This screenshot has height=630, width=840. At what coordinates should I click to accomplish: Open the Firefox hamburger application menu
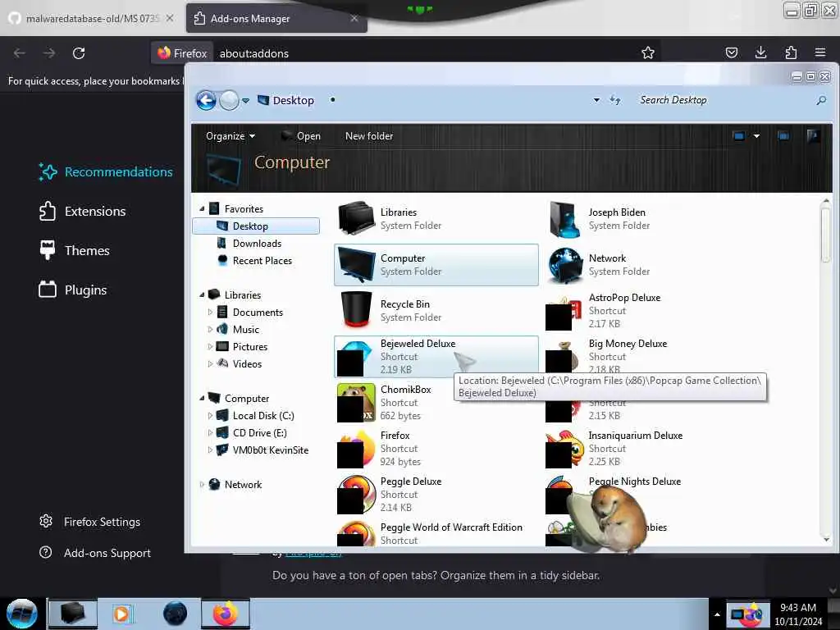tap(819, 52)
